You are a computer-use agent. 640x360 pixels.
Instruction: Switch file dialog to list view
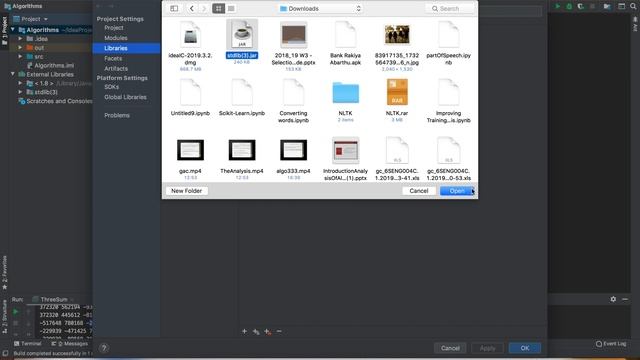coord(231,9)
